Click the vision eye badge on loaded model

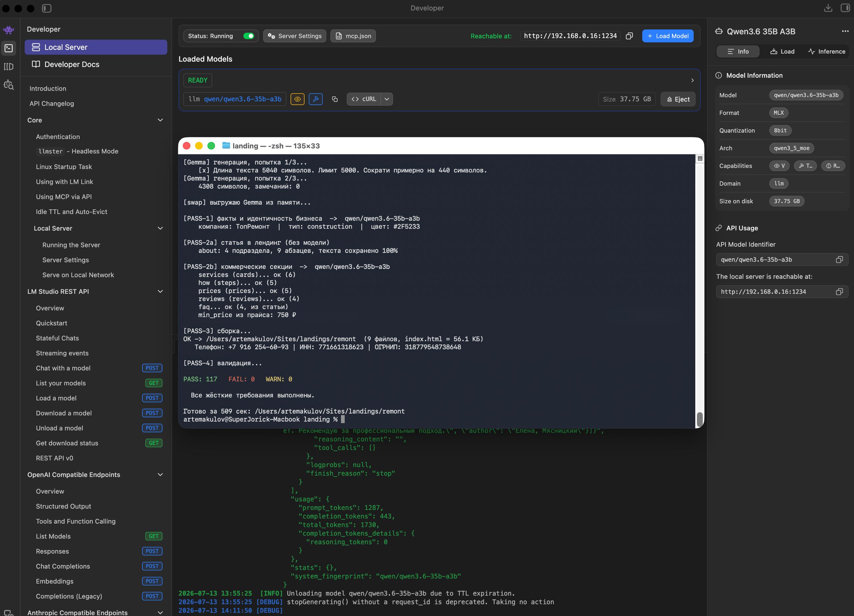(298, 99)
